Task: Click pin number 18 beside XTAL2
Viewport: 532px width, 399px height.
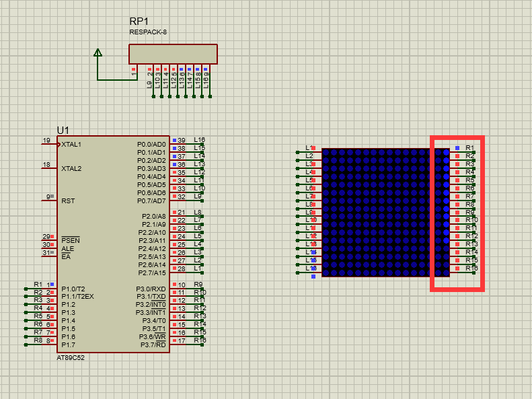Action: pyautogui.click(x=46, y=165)
